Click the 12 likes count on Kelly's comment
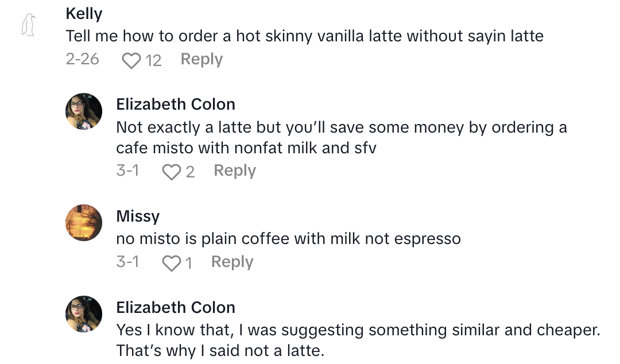Screen dimensions: 620x364 [x=153, y=60]
